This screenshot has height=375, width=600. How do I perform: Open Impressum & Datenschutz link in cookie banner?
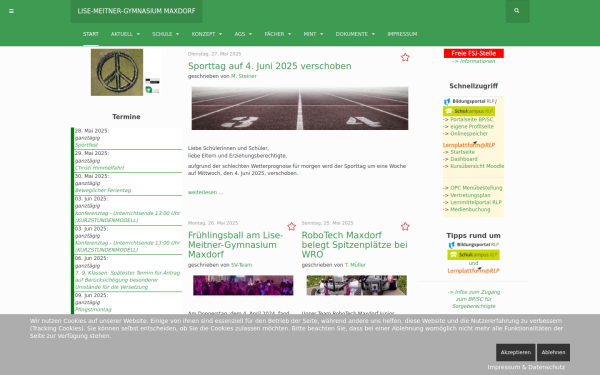point(526,367)
